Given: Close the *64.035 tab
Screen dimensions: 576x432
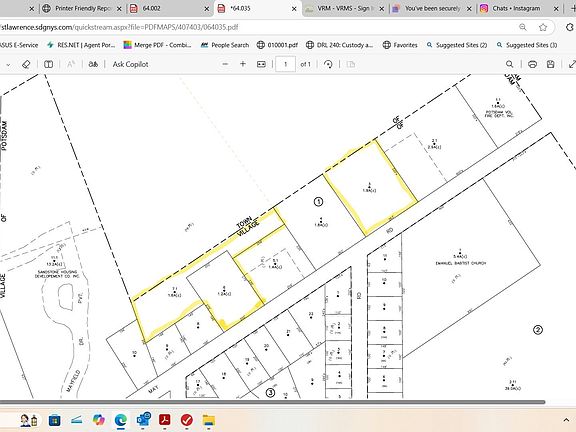Looking at the screenshot, I should click(294, 8).
